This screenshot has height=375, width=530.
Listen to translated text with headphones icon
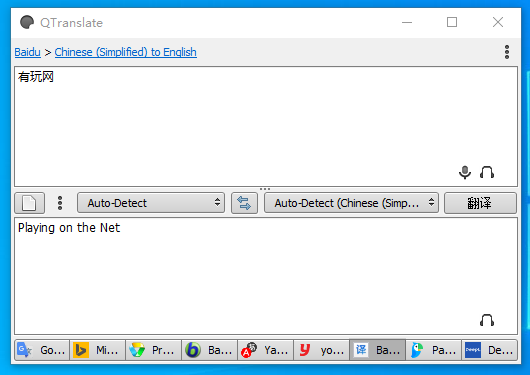coord(487,320)
